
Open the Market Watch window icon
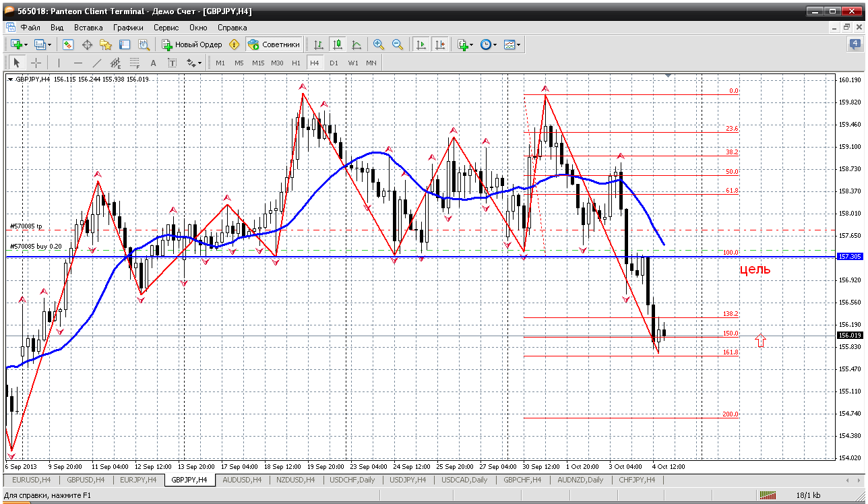point(68,44)
